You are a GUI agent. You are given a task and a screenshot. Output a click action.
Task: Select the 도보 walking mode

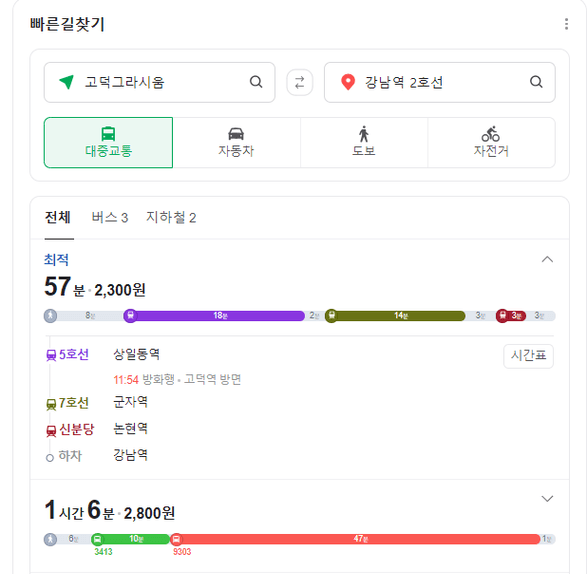point(364,143)
